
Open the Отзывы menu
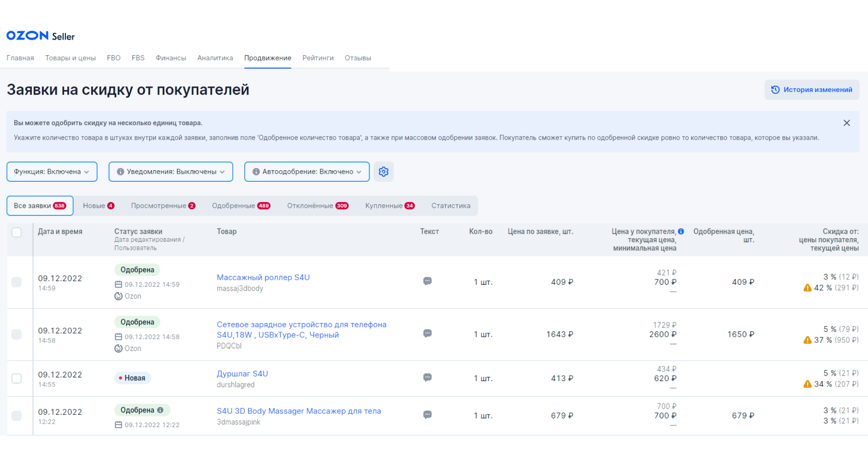358,58
